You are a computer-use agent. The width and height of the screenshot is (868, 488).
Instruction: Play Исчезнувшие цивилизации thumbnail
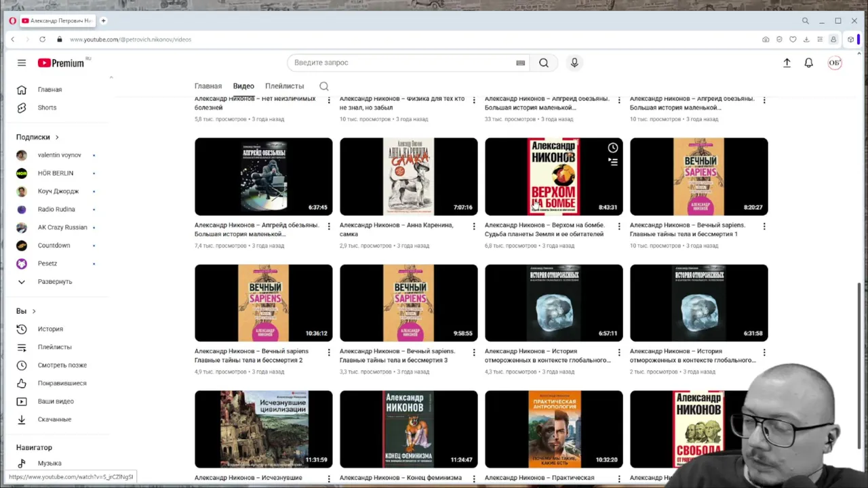point(264,429)
